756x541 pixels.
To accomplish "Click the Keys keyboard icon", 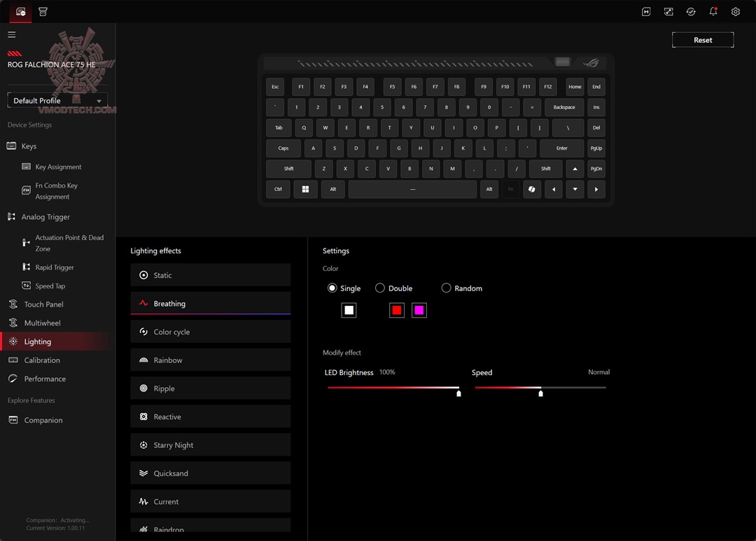I will [12, 146].
